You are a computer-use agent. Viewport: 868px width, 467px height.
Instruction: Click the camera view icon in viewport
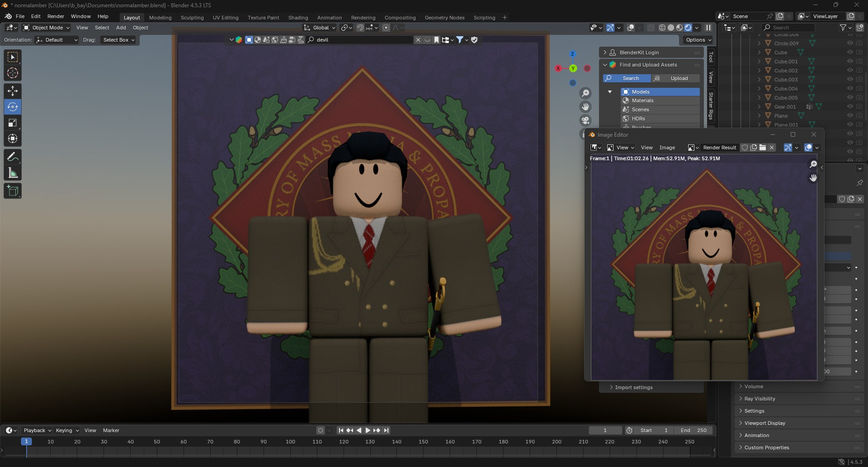585,120
